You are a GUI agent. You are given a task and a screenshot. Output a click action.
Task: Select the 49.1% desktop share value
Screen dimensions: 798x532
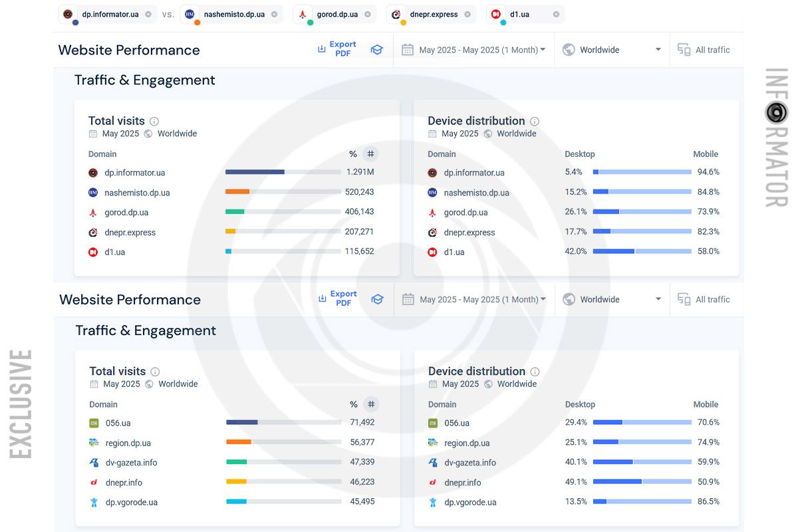[576, 482]
